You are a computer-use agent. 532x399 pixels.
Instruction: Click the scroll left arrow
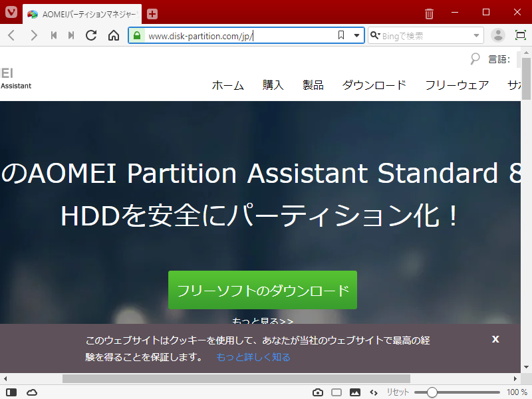pos(5,378)
